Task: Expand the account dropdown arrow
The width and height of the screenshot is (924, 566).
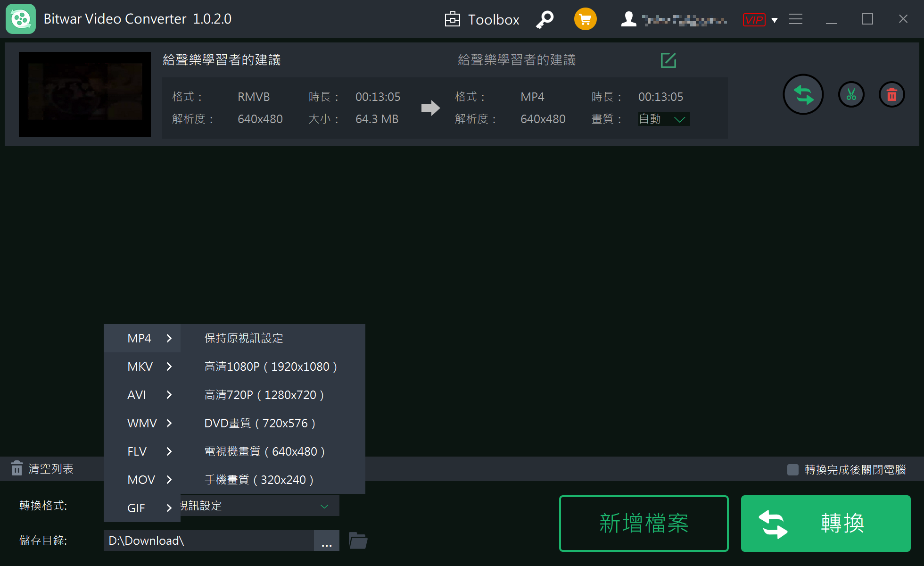Action: tap(775, 20)
